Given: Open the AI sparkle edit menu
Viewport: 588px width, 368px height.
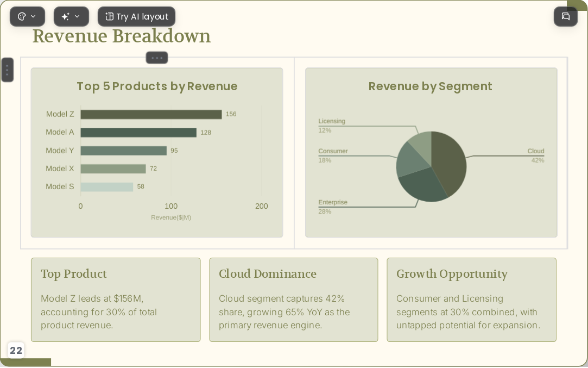Looking at the screenshot, I should (71, 16).
